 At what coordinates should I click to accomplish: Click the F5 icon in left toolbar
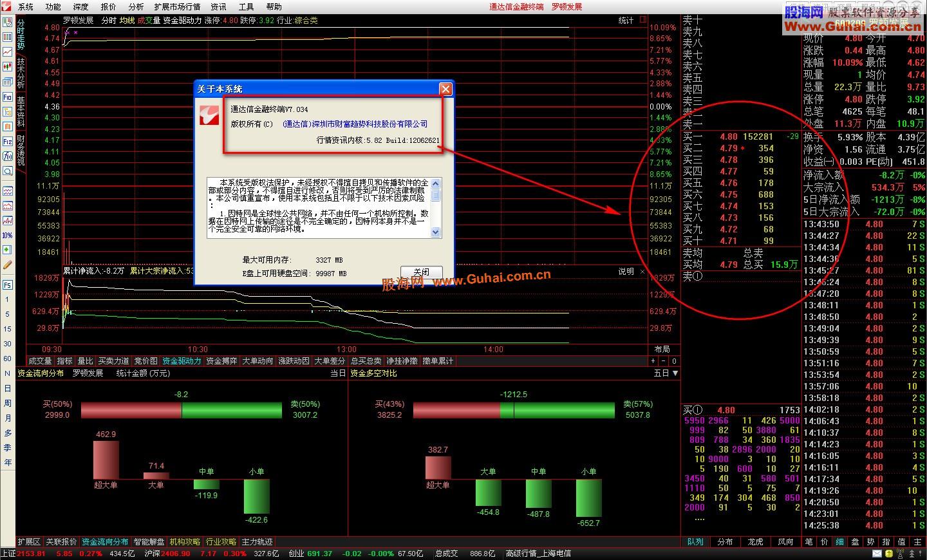tap(8, 285)
